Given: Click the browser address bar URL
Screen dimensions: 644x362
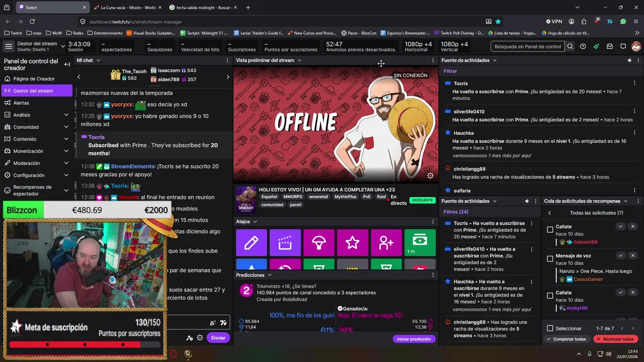Looking at the screenshot, I should point(136,22).
